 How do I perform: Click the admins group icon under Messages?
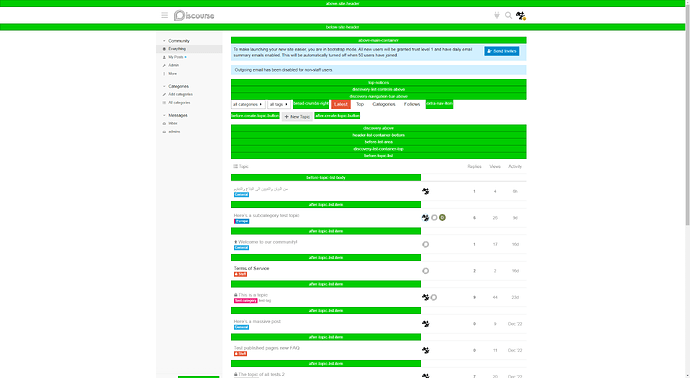[164, 132]
